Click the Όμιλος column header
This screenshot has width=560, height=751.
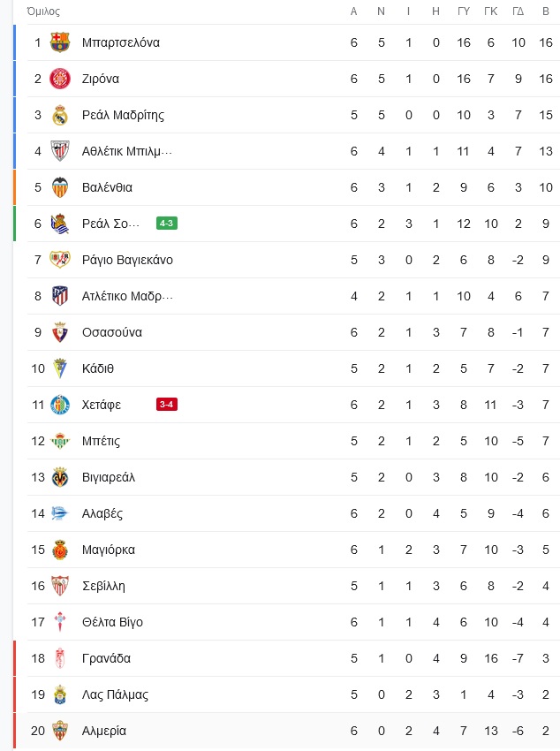tap(43, 11)
